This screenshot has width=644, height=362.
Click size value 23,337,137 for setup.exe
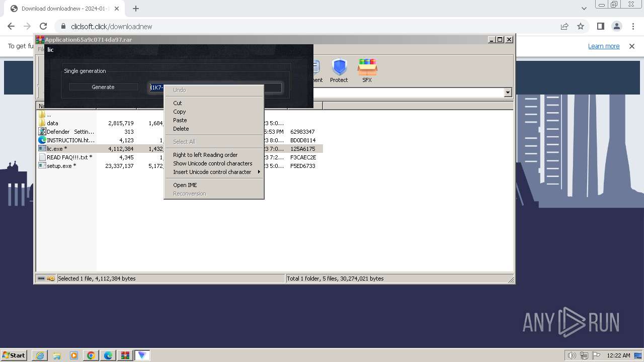pyautogui.click(x=119, y=166)
